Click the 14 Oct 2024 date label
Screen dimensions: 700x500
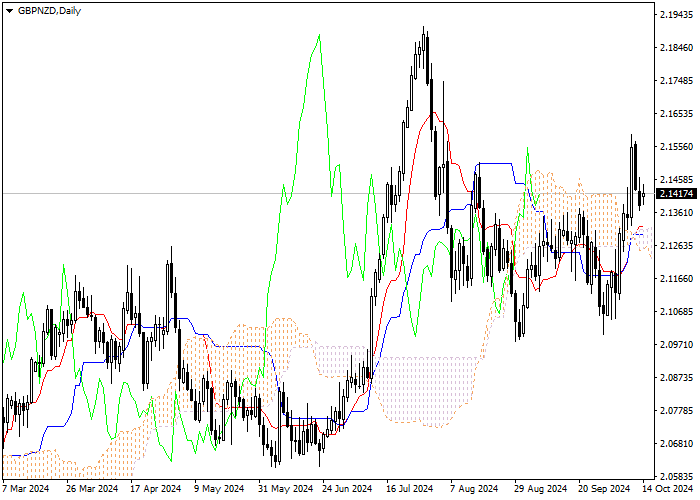point(667,489)
